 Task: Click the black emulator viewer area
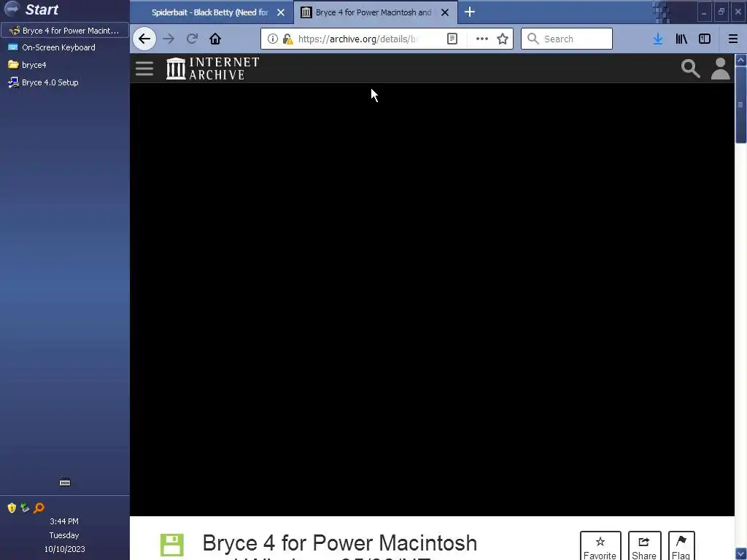[x=432, y=300]
